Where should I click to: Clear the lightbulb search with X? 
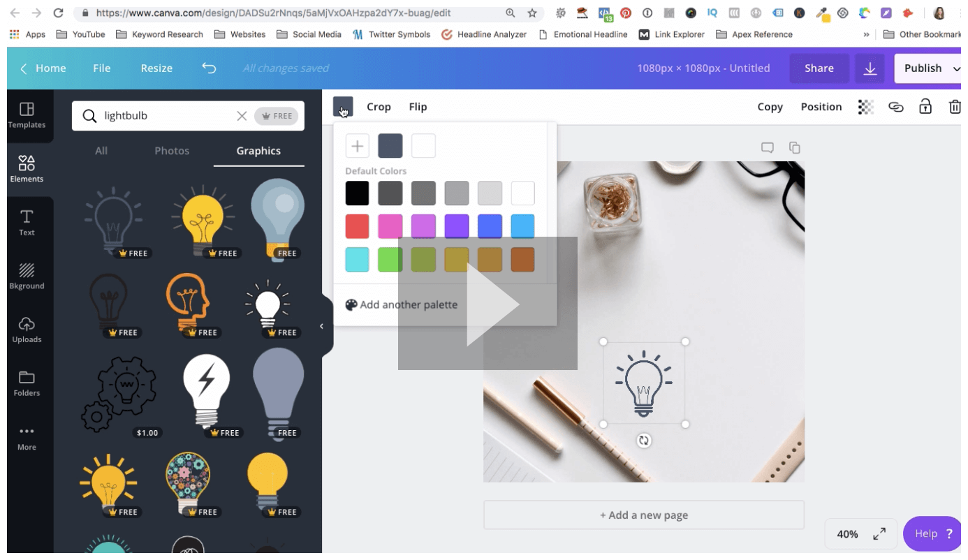point(242,116)
